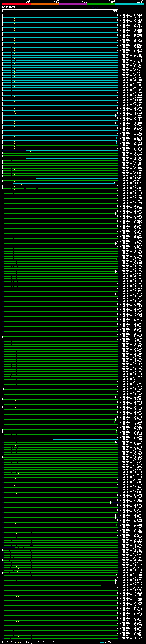Select the UniRef100_A5AYP5 label

(131, 178)
